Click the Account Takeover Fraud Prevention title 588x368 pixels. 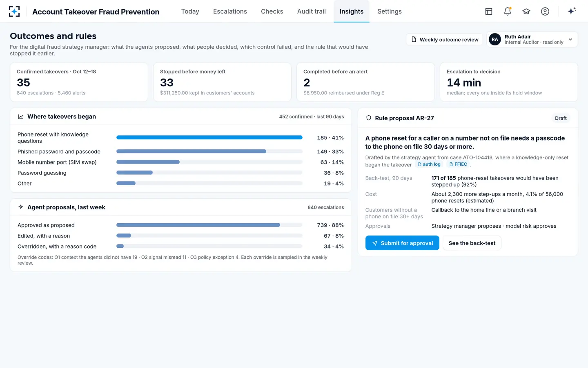point(96,12)
